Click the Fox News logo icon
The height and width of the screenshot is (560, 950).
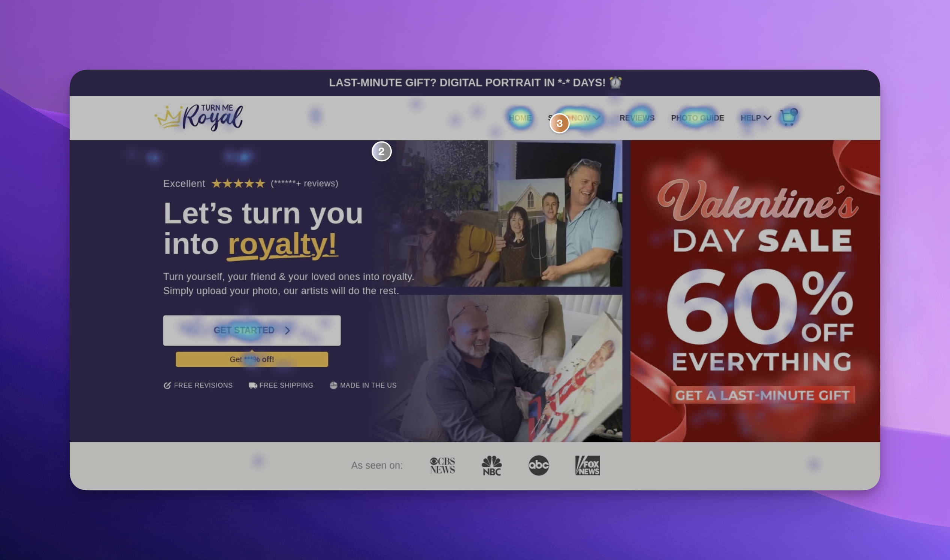point(587,465)
